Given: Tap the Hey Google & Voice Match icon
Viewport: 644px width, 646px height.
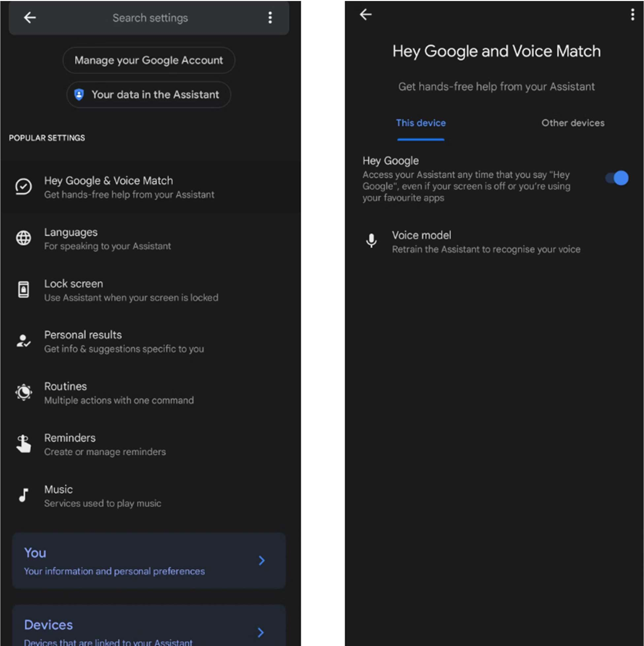Looking at the screenshot, I should [23, 187].
